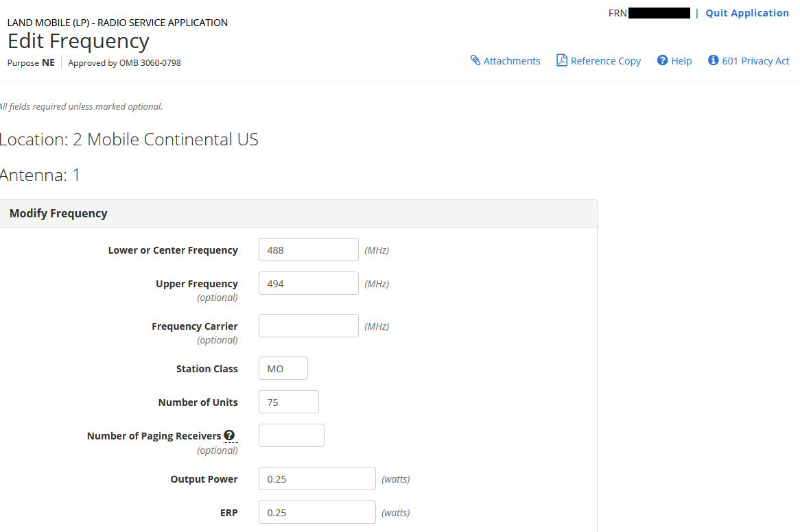This screenshot has height=532, width=800.
Task: Focus the empty Number of Paging Receivers box
Action: pyautogui.click(x=291, y=436)
